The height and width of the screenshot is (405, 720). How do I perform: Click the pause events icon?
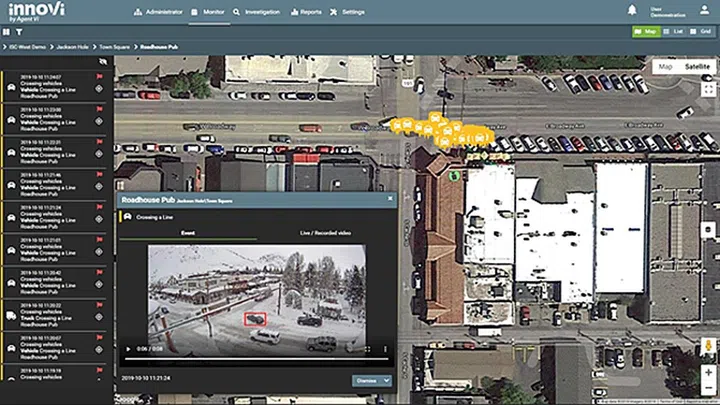click(x=7, y=31)
